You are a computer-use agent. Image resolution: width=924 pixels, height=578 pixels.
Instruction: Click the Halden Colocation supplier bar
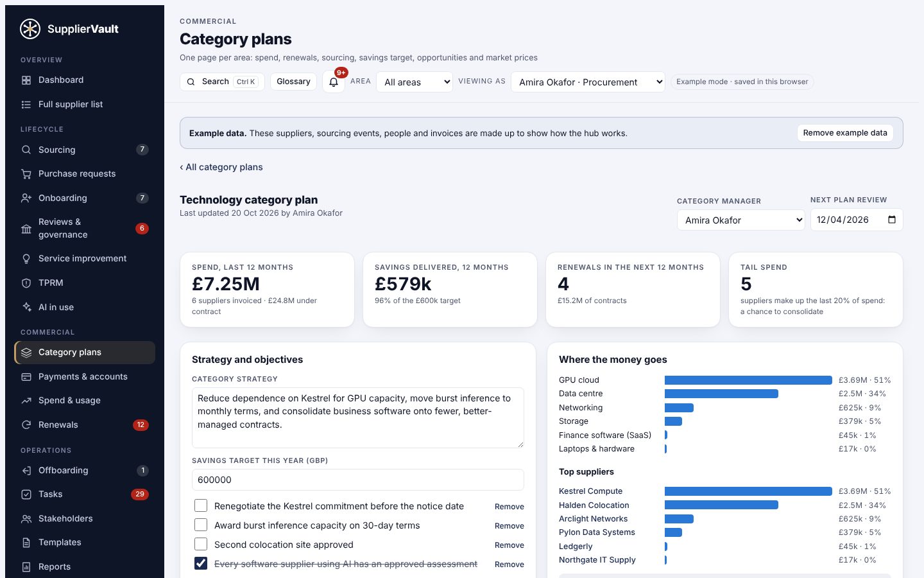[721, 505]
